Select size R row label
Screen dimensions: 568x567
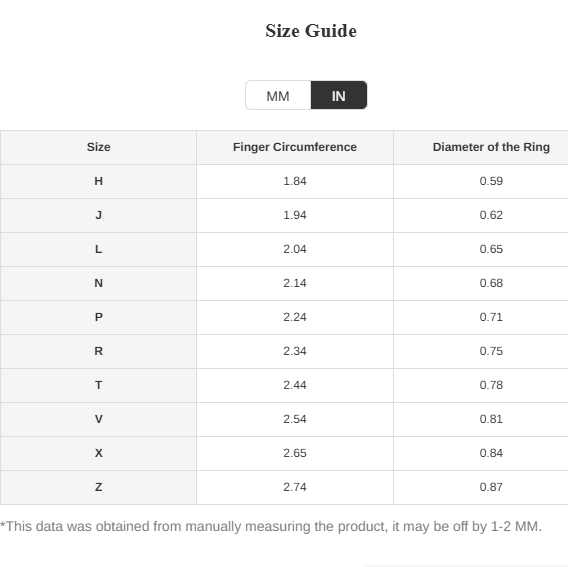coord(99,351)
